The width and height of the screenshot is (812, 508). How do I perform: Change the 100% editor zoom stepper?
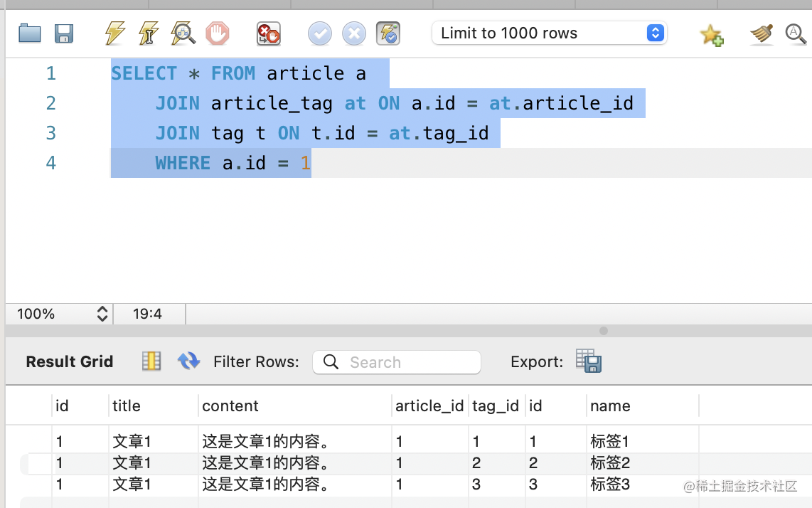point(102,314)
